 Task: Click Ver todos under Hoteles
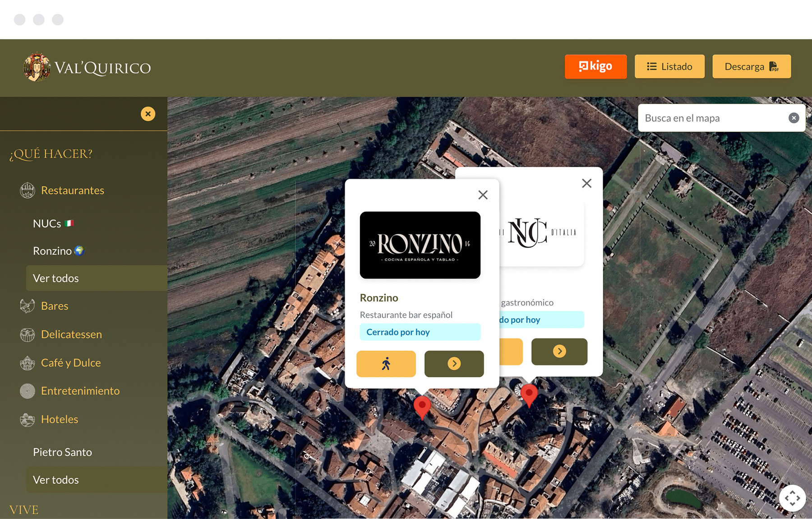point(97,480)
